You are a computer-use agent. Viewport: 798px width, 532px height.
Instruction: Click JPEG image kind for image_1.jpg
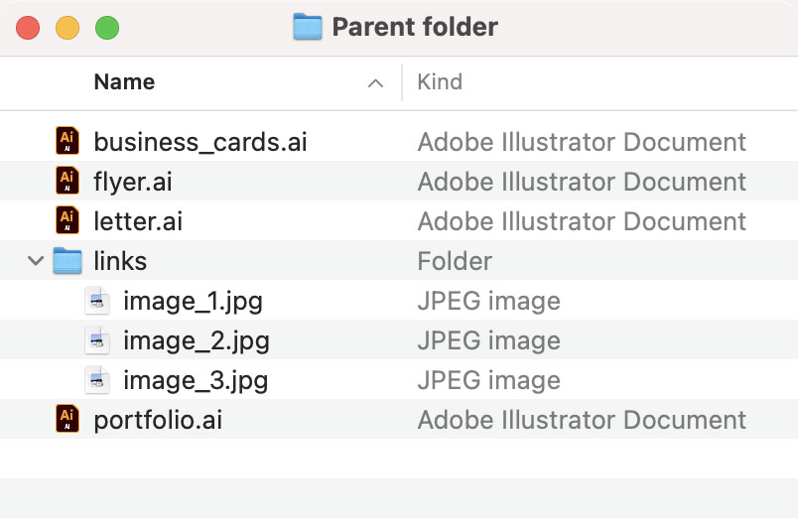[x=488, y=301]
